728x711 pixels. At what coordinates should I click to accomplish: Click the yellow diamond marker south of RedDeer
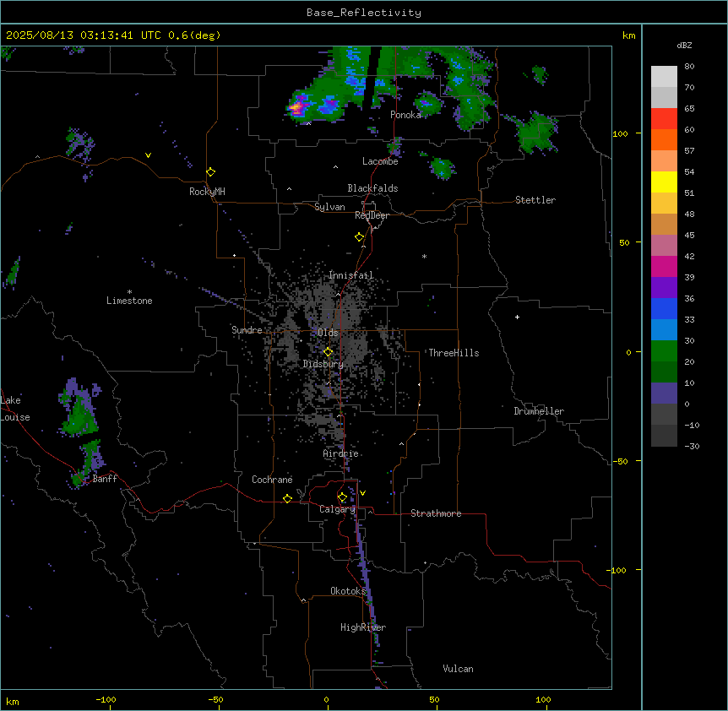click(x=360, y=237)
